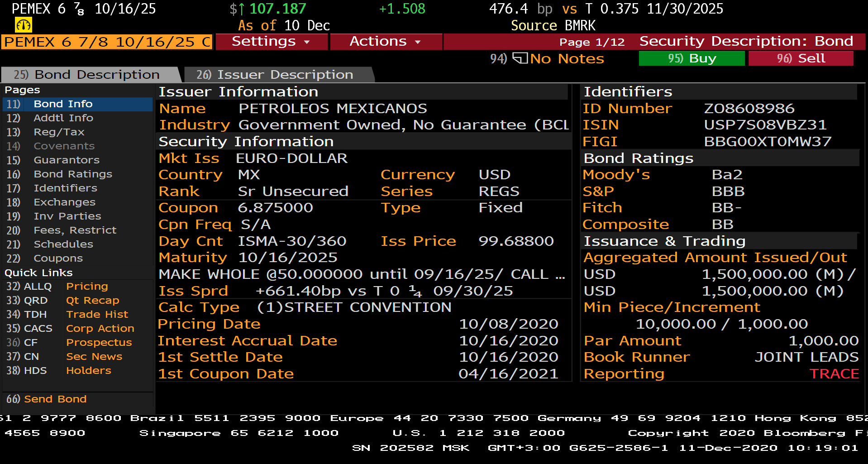Click Page 1/12 indicator
The width and height of the screenshot is (868, 464).
coord(592,42)
